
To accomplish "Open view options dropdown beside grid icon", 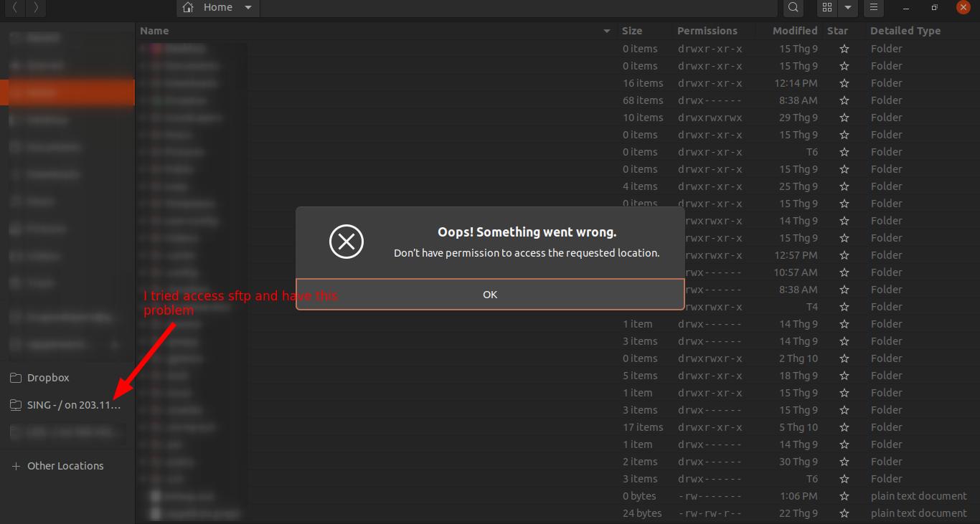I will (848, 7).
